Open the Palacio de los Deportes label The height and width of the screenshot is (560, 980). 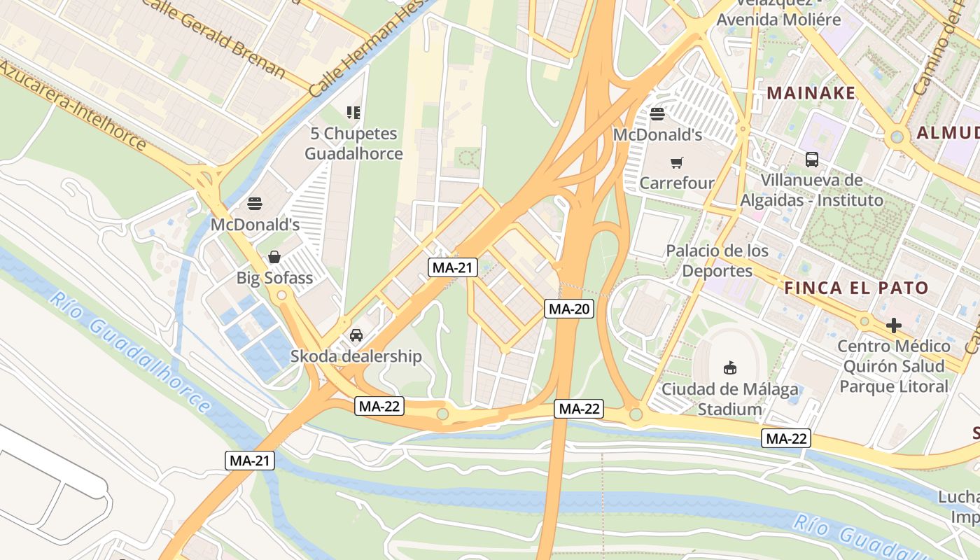point(717,260)
